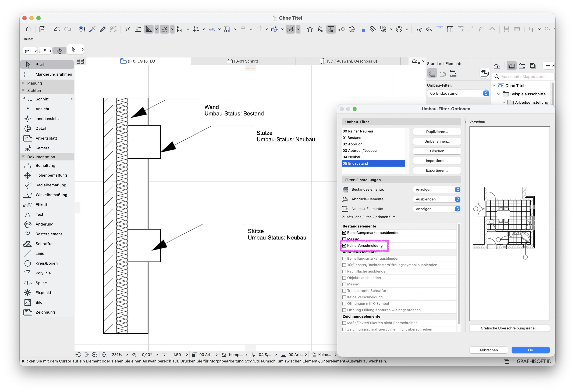Click the Duplizieren button
The height and width of the screenshot is (392, 575).
tap(437, 132)
